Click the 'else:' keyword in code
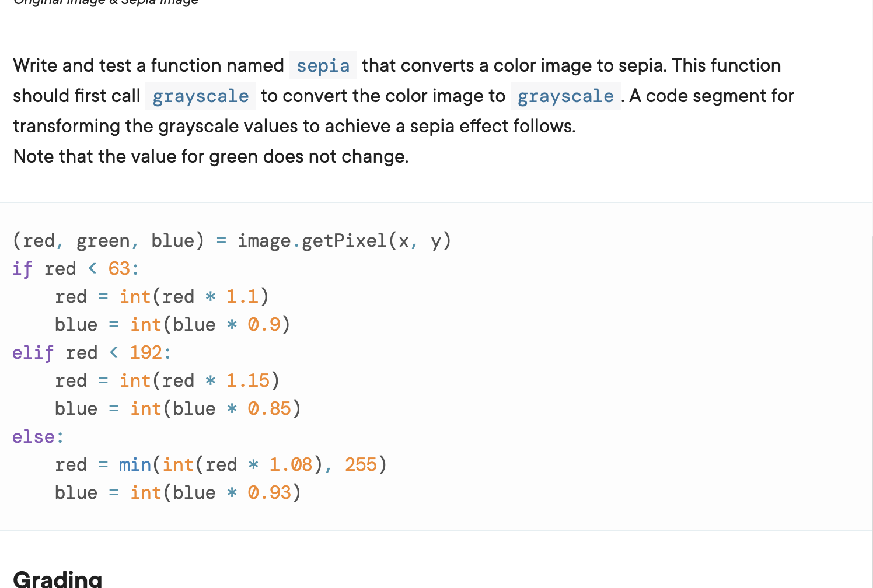Viewport: 873px width, 588px height. pyautogui.click(x=38, y=436)
